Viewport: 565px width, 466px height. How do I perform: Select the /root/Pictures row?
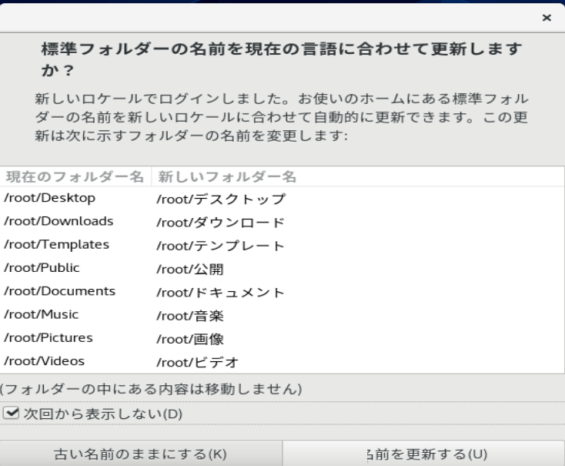click(282, 338)
